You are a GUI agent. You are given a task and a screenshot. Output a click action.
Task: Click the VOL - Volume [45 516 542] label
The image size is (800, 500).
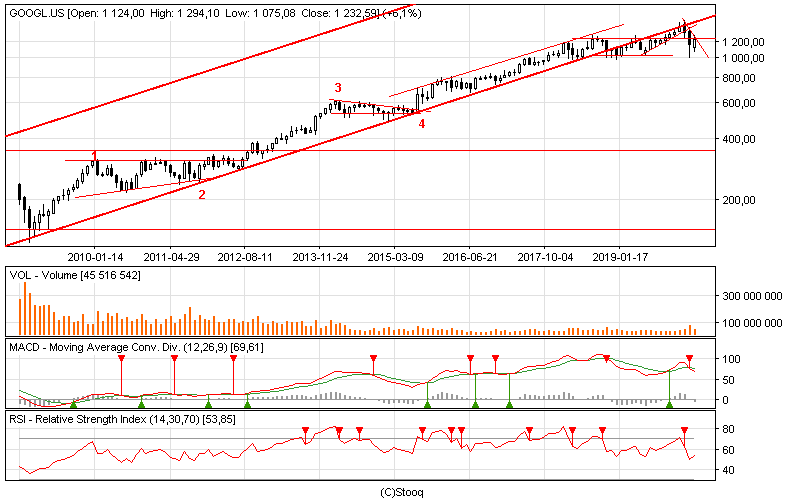75,276
